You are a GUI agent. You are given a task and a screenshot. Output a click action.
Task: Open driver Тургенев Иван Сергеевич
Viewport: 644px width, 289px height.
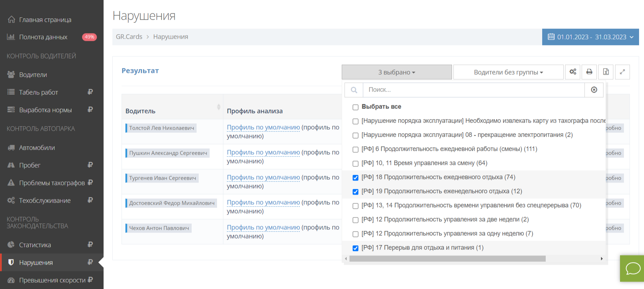(162, 178)
